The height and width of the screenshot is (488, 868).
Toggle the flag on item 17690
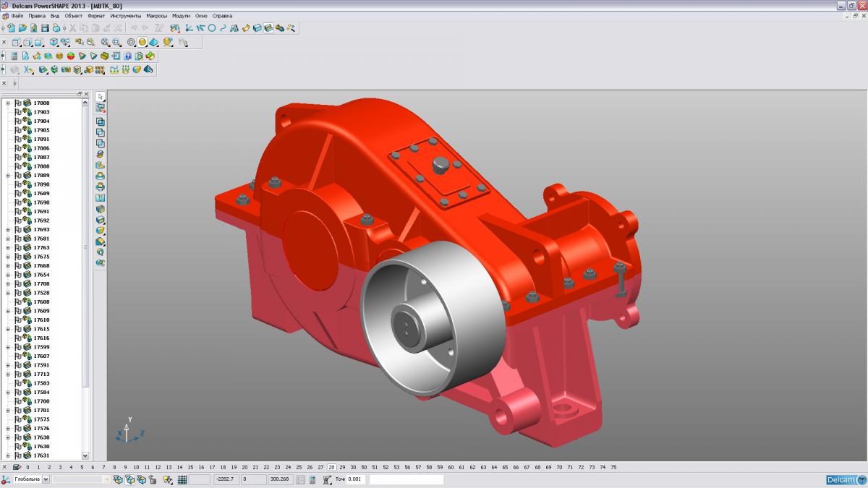click(x=17, y=202)
